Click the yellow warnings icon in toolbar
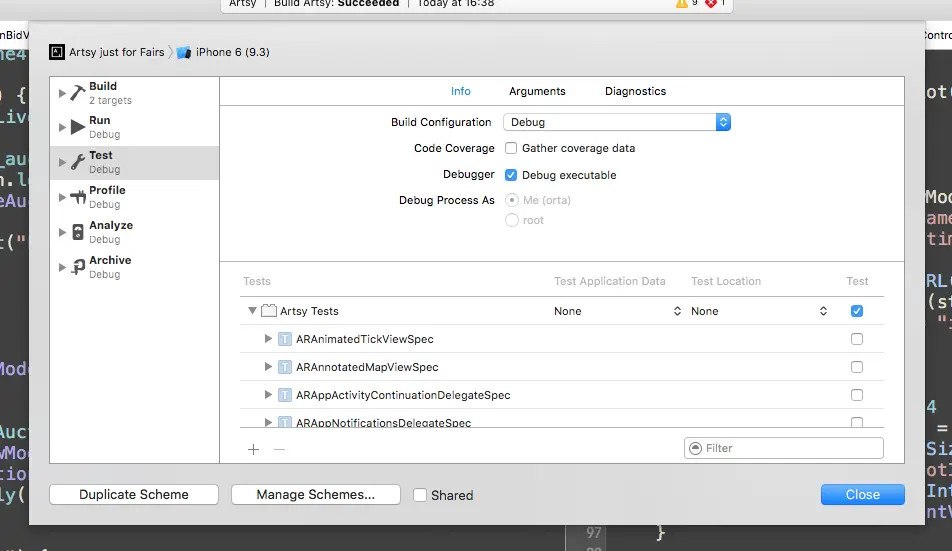 click(x=682, y=3)
